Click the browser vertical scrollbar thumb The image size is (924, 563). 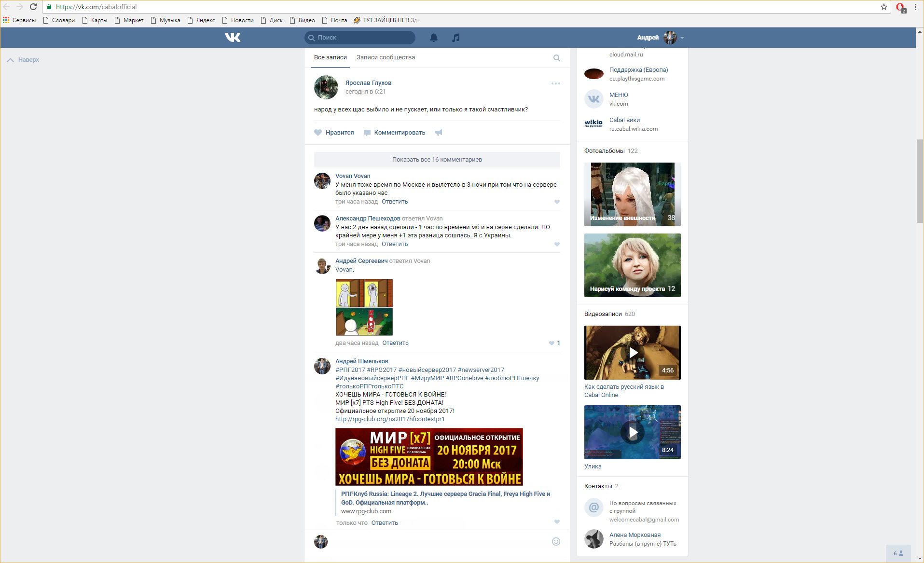point(920,181)
